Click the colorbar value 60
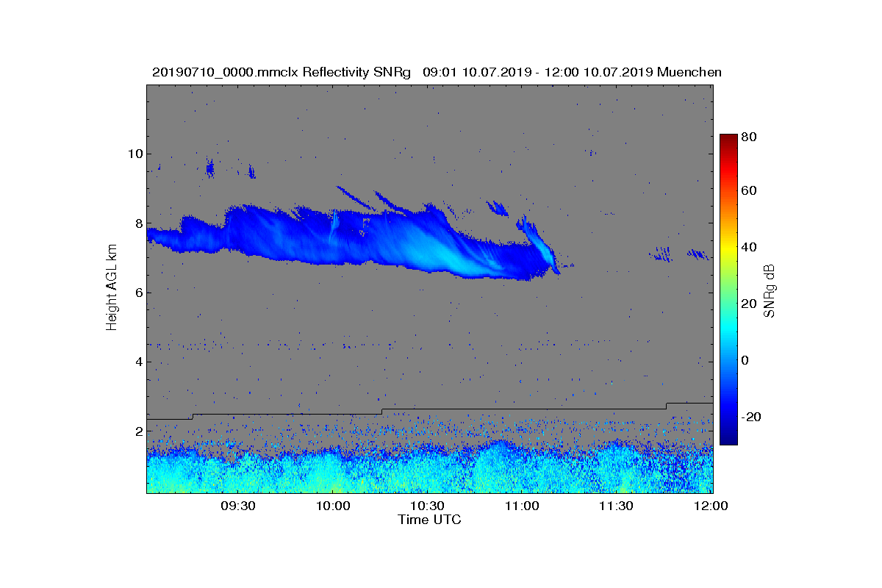The width and height of the screenshot is (882, 588). pos(750,191)
